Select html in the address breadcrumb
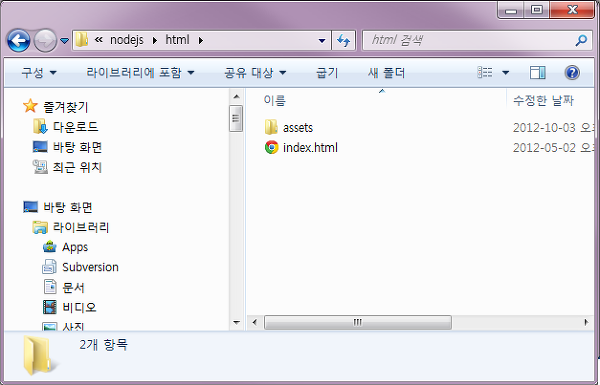 tap(177, 40)
